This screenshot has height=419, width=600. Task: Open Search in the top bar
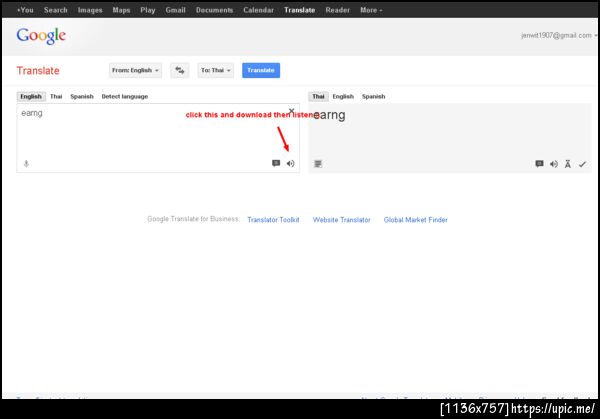(55, 10)
